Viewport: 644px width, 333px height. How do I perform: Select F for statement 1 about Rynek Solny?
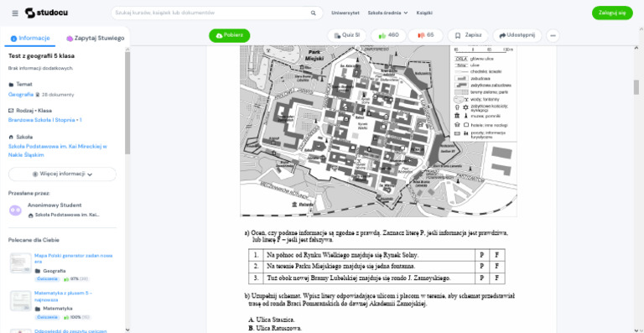tap(497, 255)
